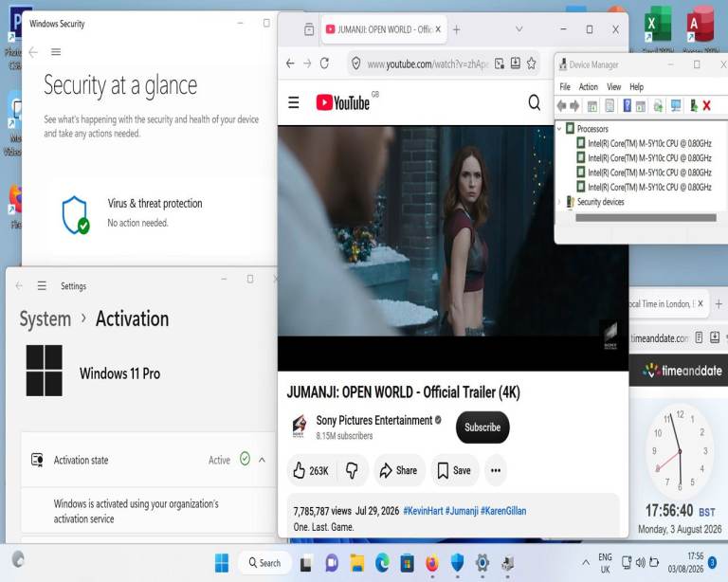The image size is (728, 582).
Task: Open Sony Pictures Entertainment channel name
Action: point(373,421)
